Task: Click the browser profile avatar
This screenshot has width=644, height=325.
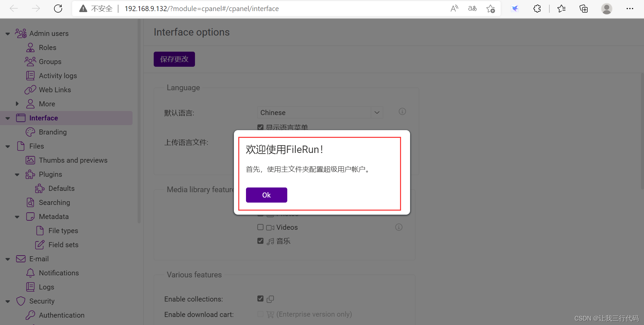Action: [x=606, y=8]
